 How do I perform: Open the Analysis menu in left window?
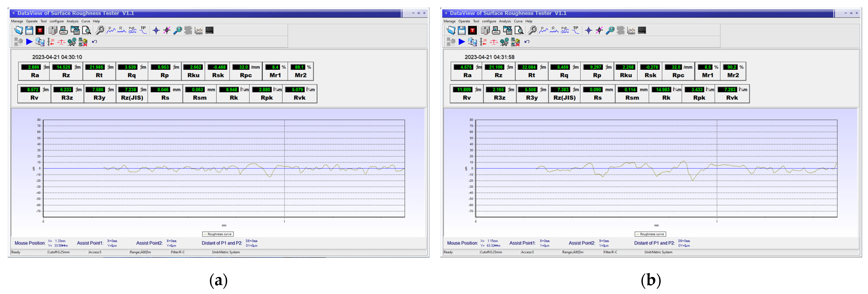pyautogui.click(x=72, y=21)
